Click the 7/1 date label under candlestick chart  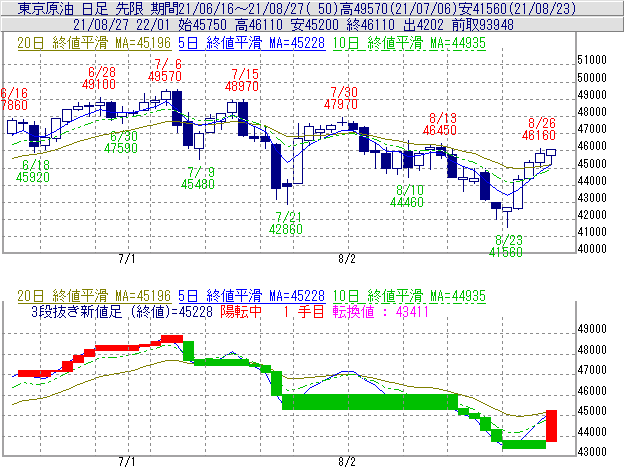pyautogui.click(x=127, y=259)
